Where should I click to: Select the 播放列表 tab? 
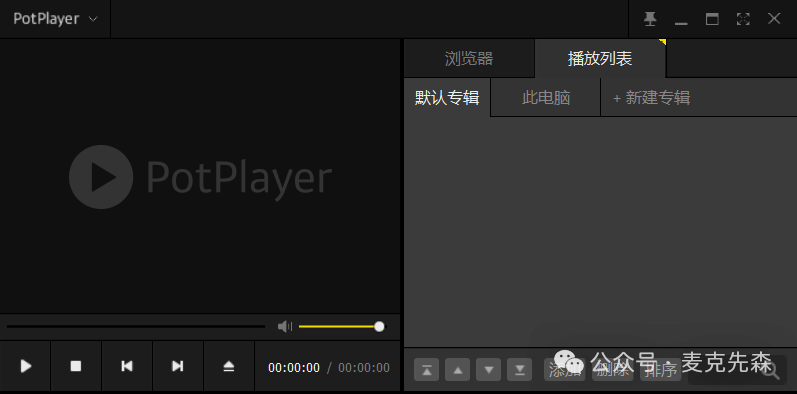tap(600, 58)
